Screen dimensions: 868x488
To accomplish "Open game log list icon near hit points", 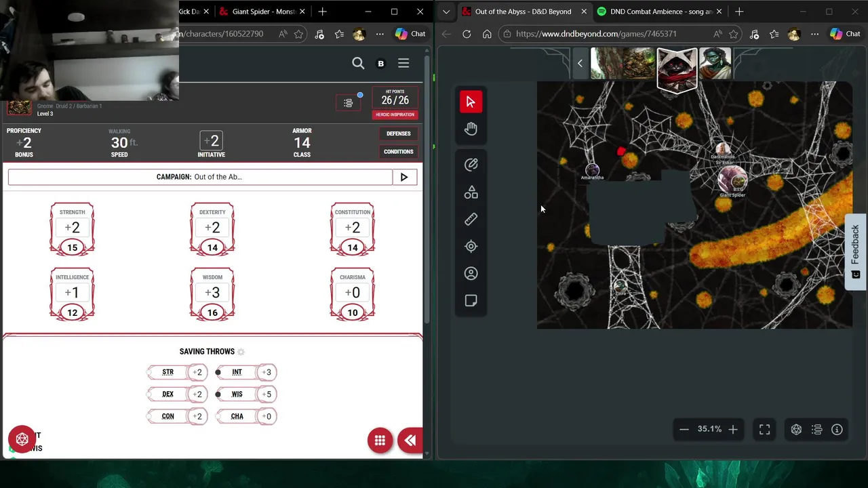I will click(349, 103).
